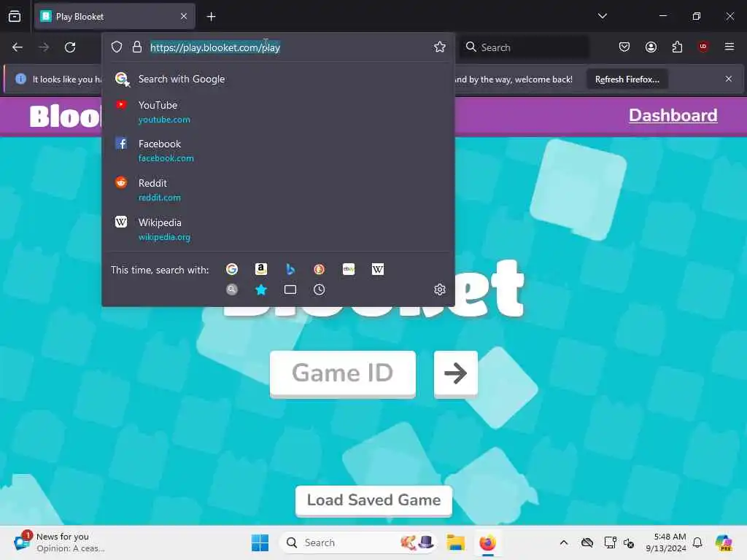Focus the Game ID input field
The width and height of the screenshot is (747, 560).
click(343, 373)
